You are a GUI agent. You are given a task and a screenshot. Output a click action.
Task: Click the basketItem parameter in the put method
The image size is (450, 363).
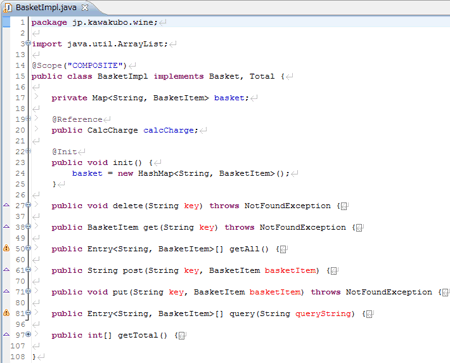click(x=275, y=292)
